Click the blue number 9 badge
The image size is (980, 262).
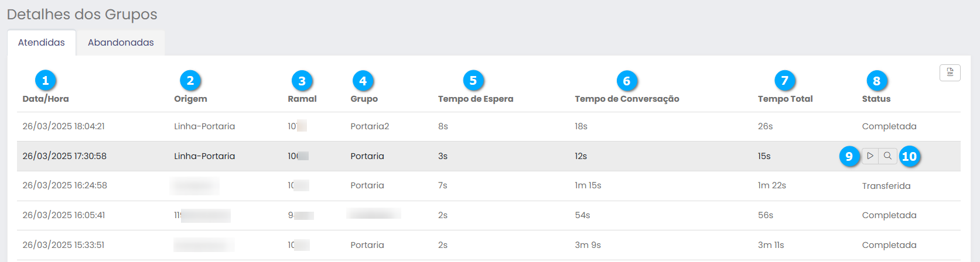coord(849,156)
